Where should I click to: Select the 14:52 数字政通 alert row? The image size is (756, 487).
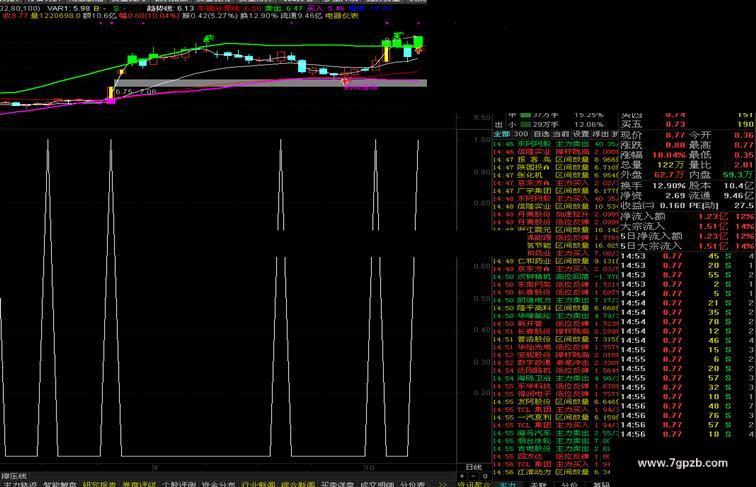[x=555, y=362]
